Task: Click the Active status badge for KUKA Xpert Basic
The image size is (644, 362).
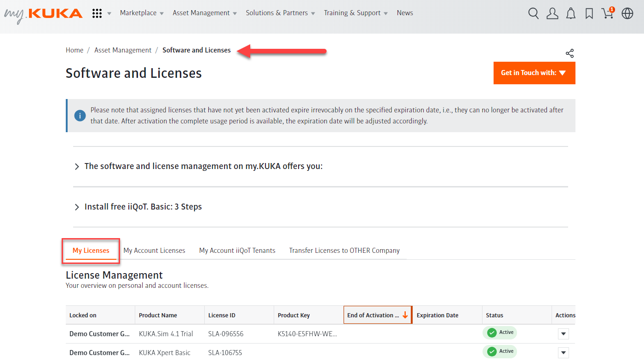Action: 500,351
